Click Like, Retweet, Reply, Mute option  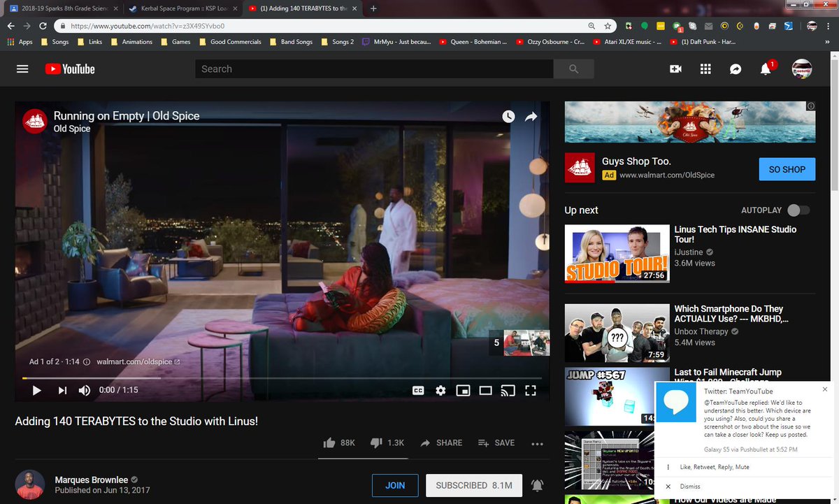point(715,467)
